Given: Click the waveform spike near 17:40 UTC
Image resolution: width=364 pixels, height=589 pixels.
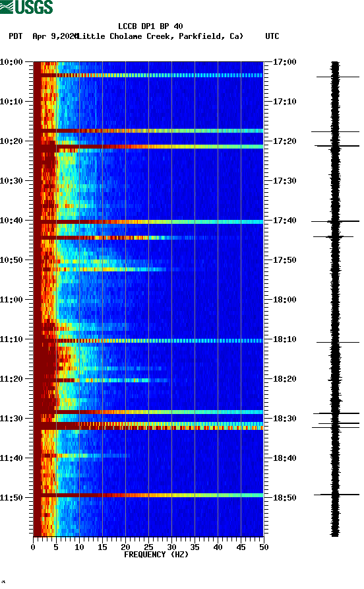Looking at the screenshot, I should point(335,222).
